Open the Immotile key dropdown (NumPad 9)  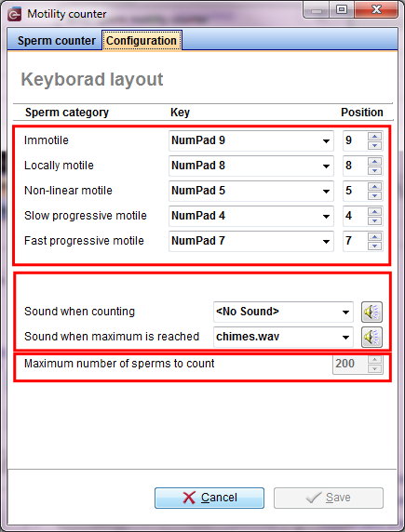(x=251, y=140)
